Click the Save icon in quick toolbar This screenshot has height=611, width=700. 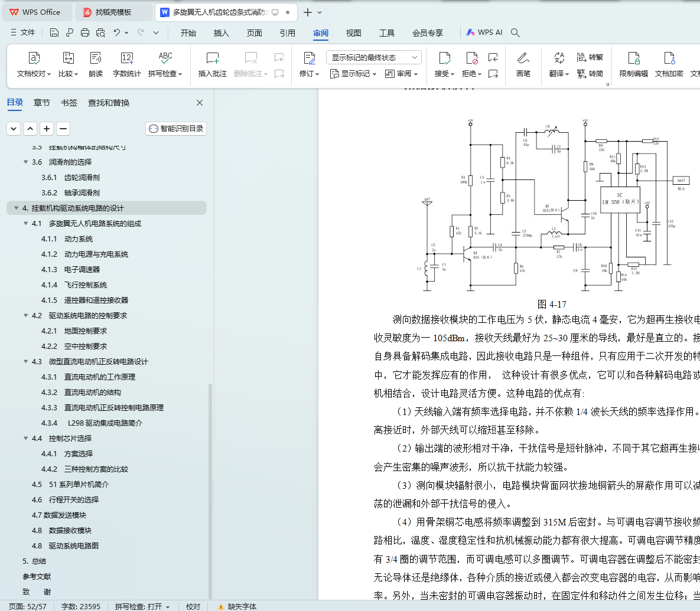pyautogui.click(x=54, y=32)
